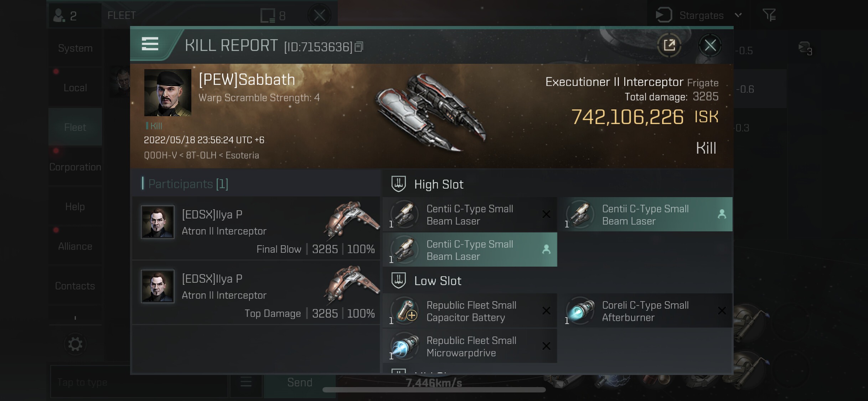Open the kill report hamburger menu
Image resolution: width=868 pixels, height=401 pixels.
[x=150, y=44]
